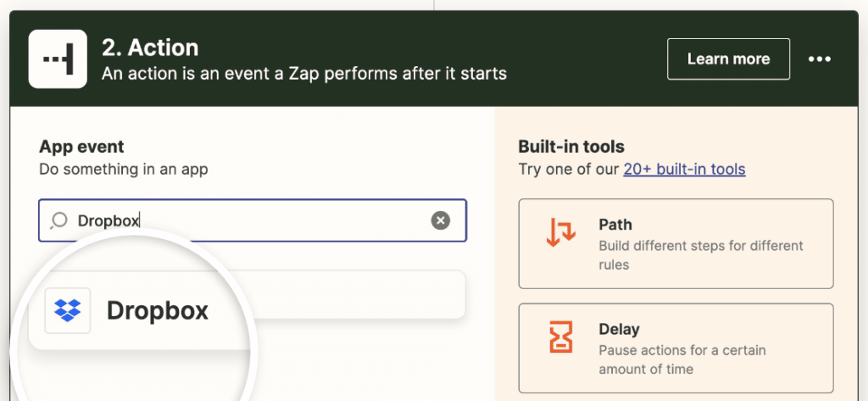868x401 pixels.
Task: Click the magnifier icon in search box
Action: click(58, 220)
